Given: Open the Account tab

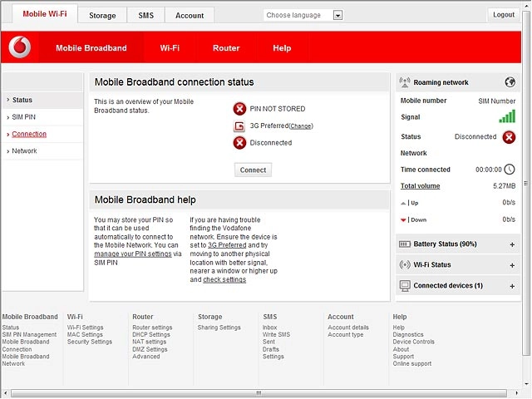Looking at the screenshot, I should point(190,16).
